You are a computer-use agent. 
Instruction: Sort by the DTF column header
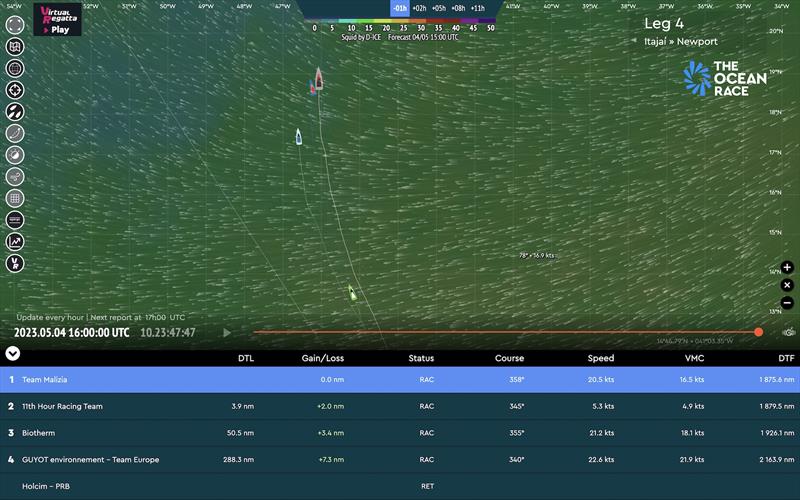786,358
